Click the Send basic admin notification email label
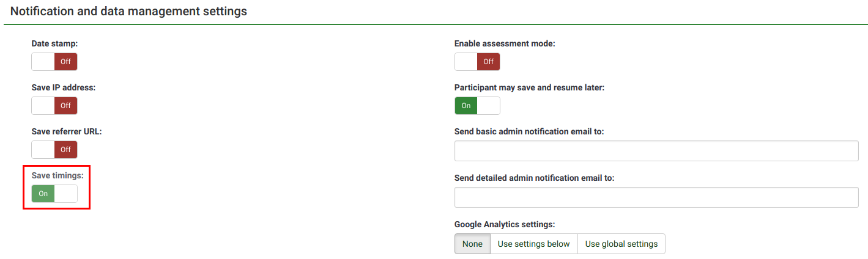This screenshot has width=868, height=259. click(x=529, y=131)
